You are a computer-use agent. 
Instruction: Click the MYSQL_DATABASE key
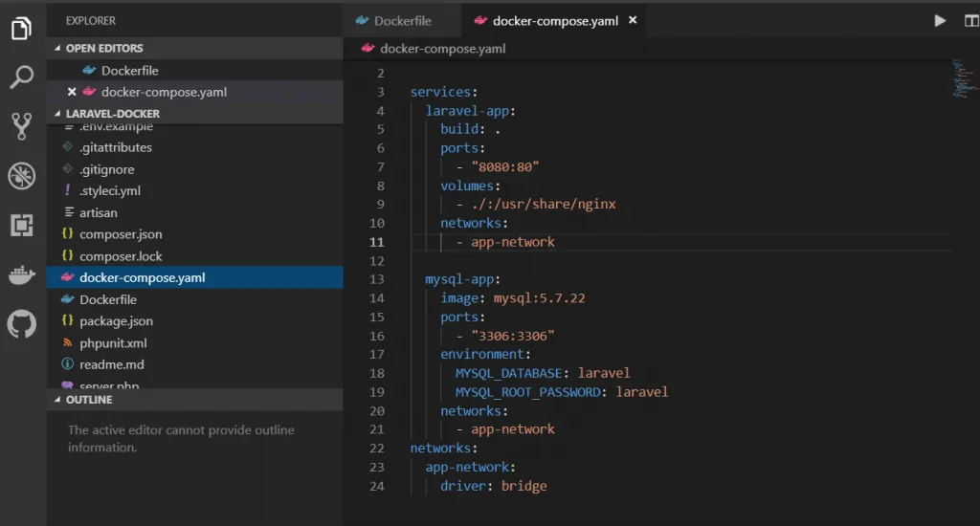point(509,373)
